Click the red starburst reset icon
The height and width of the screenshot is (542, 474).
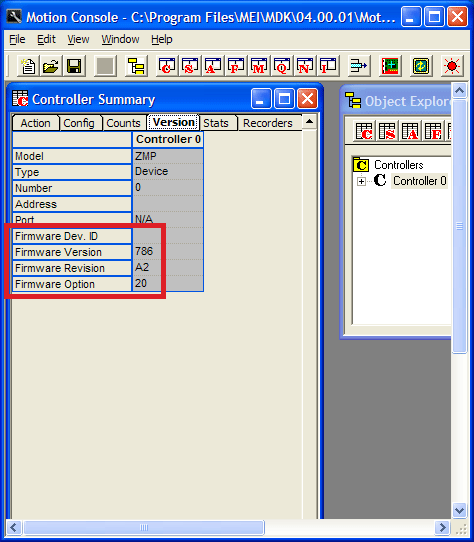pyautogui.click(x=452, y=66)
